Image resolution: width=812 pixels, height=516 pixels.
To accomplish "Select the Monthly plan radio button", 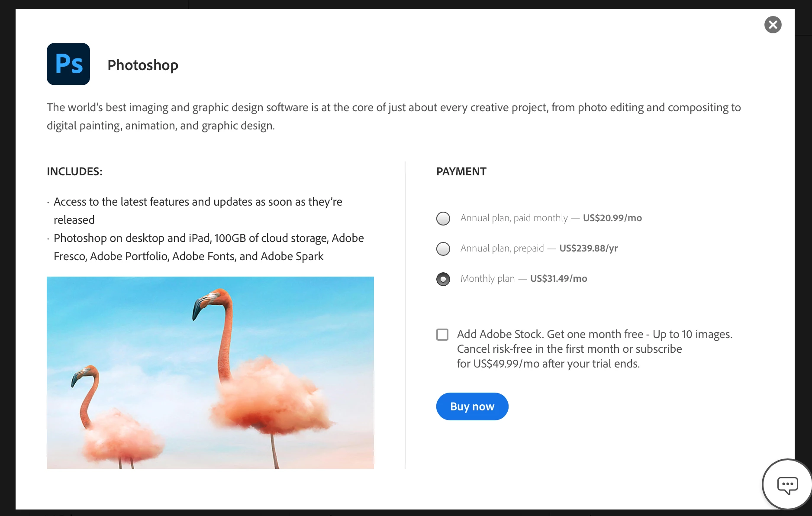I will click(x=443, y=279).
